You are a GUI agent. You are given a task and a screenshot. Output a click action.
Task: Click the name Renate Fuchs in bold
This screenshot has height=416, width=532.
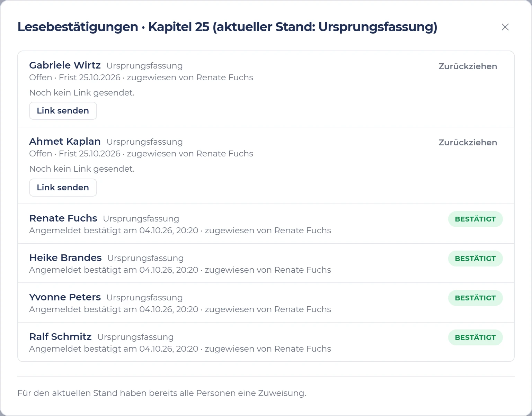coord(63,218)
